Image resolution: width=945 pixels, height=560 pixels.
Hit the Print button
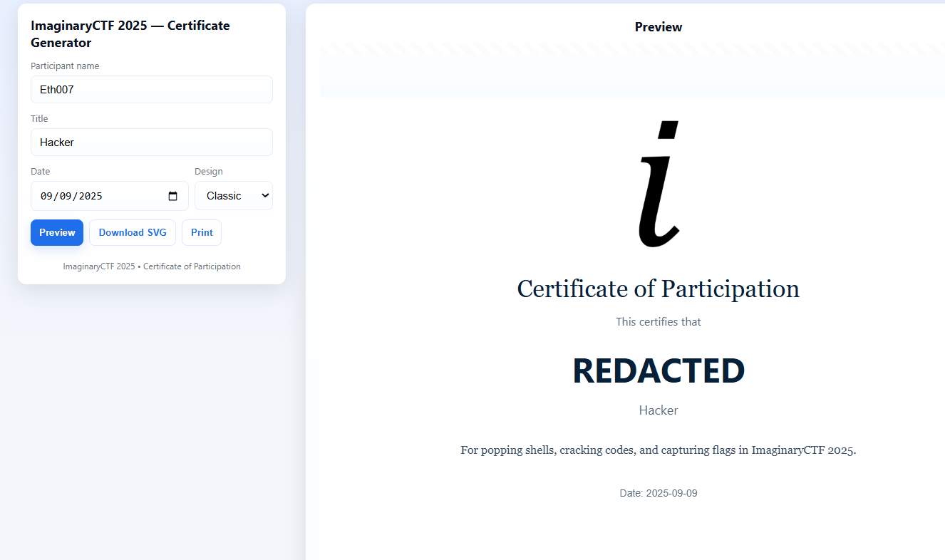click(202, 233)
